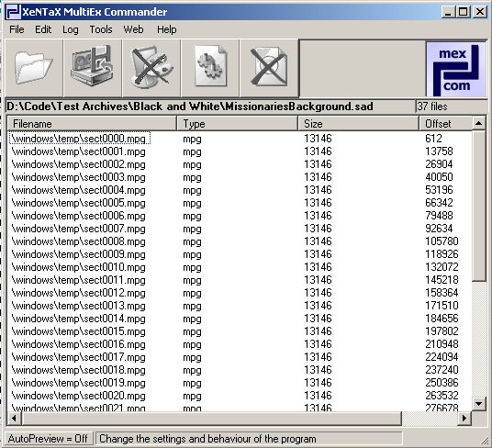Viewport: 492px width, 448px height.
Task: Open the Web menu
Action: click(133, 29)
